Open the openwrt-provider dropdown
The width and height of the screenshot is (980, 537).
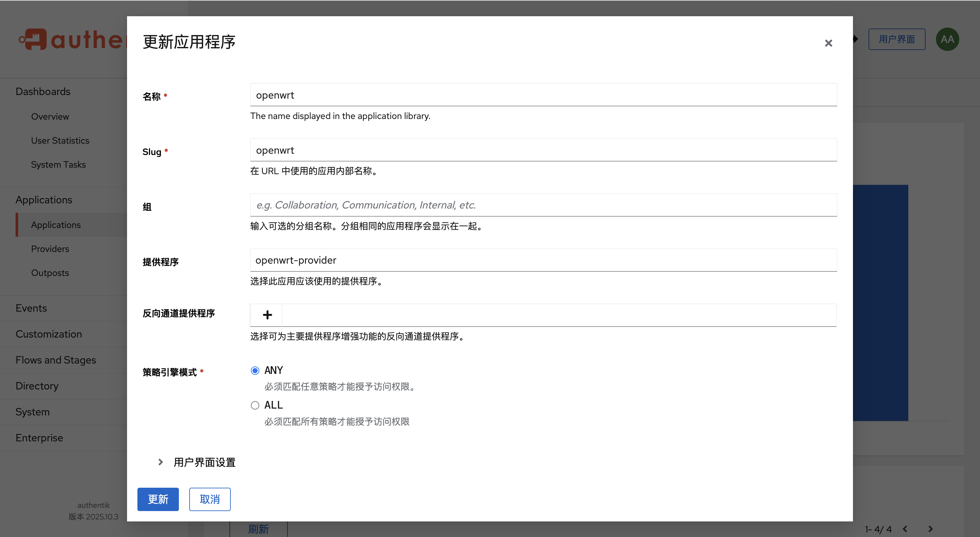click(x=543, y=260)
